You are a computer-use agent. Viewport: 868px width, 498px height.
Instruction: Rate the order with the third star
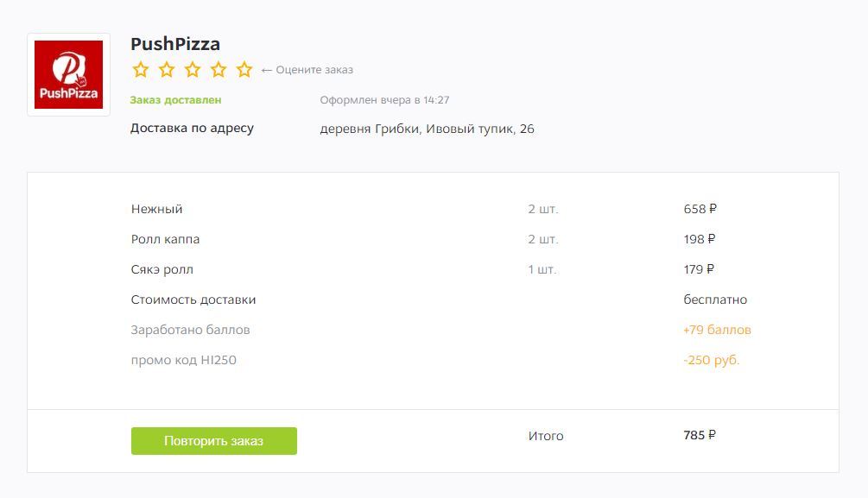193,70
